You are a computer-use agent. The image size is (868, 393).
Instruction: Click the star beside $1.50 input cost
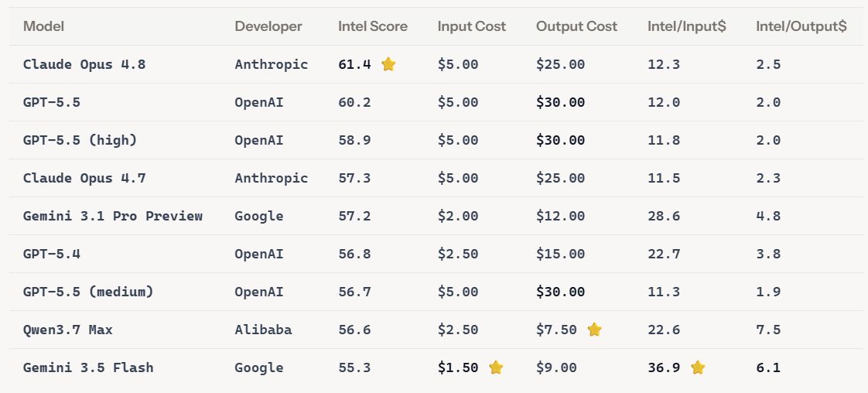point(496,367)
